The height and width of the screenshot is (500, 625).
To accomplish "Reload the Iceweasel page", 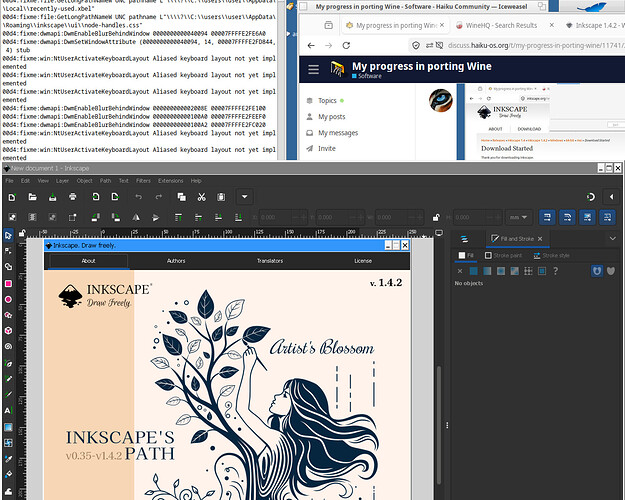I will pyautogui.click(x=346, y=45).
